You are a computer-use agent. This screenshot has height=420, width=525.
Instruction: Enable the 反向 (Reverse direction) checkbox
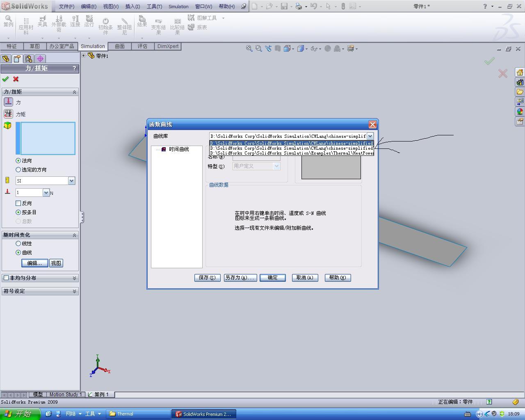pos(18,203)
